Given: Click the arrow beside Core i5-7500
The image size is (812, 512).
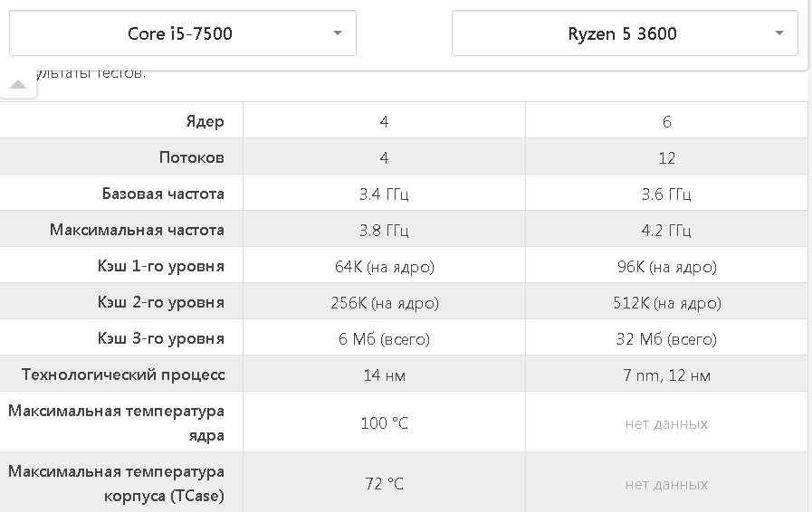Looking at the screenshot, I should [338, 33].
